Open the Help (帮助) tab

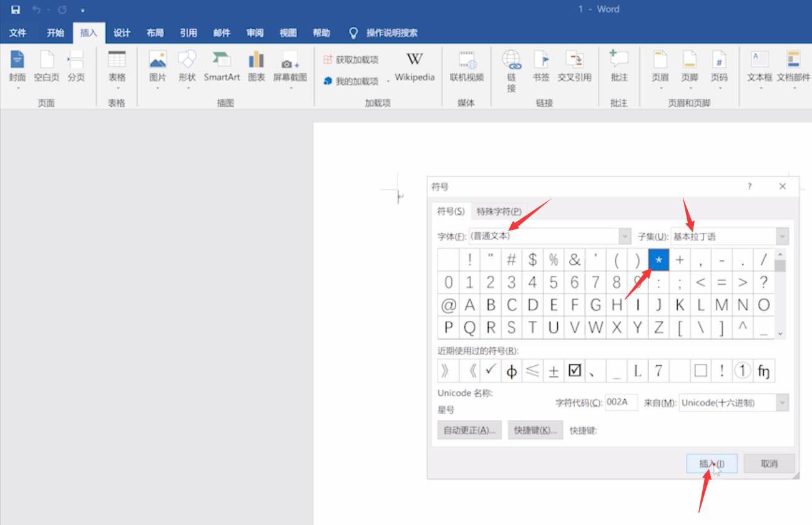coord(321,32)
